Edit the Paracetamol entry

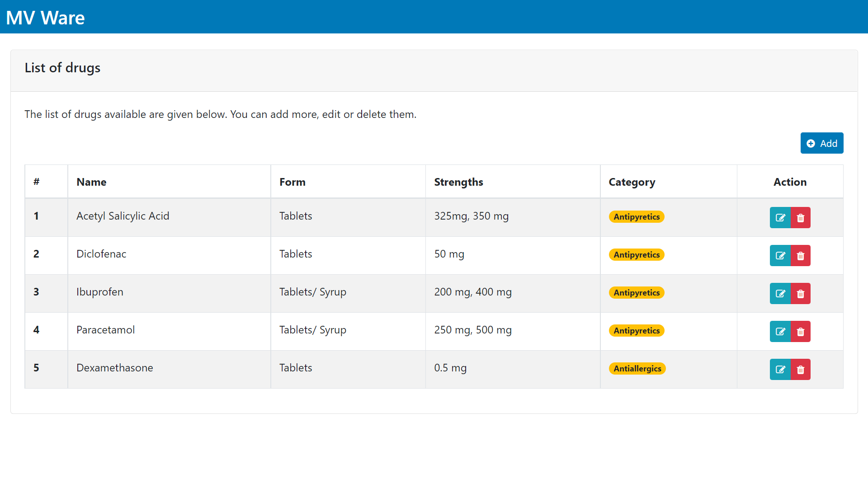780,332
